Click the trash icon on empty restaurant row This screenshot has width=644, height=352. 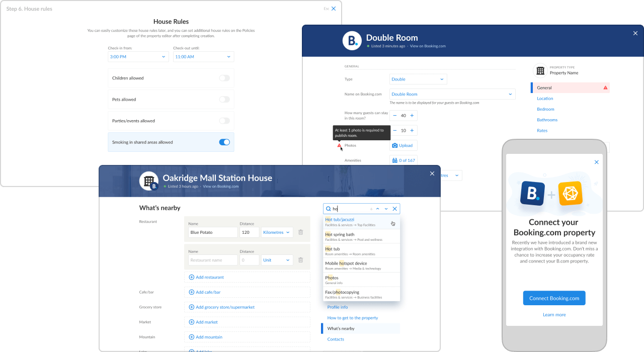(300, 260)
